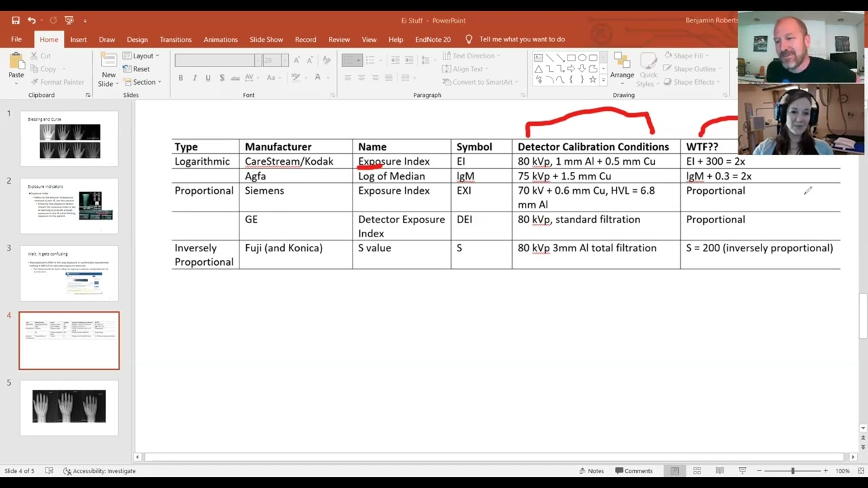Click Accessibility: Investigate in status bar
The height and width of the screenshot is (488, 868).
(99, 471)
